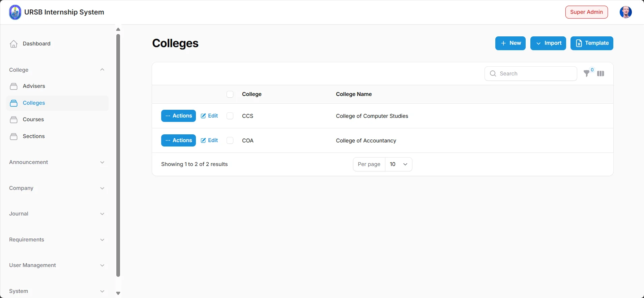This screenshot has height=298, width=644.
Task: Click College of Accountancy cell
Action: tap(366, 140)
